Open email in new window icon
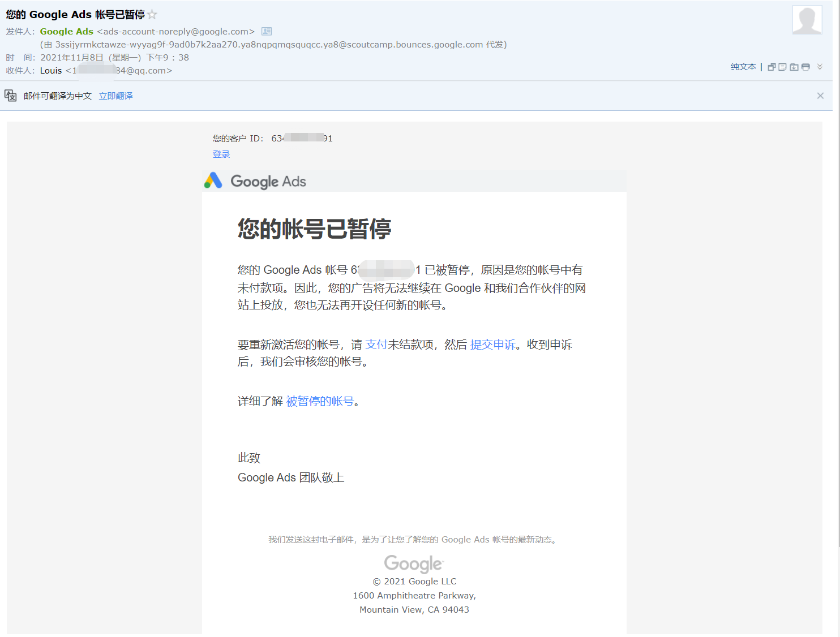This screenshot has width=840, height=637. coord(772,67)
